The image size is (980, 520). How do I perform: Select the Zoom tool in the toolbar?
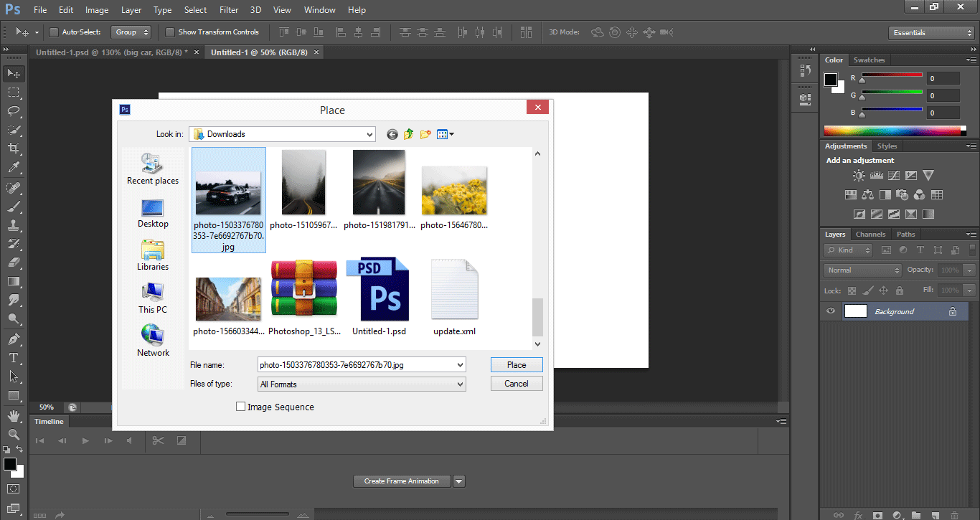pyautogui.click(x=13, y=434)
